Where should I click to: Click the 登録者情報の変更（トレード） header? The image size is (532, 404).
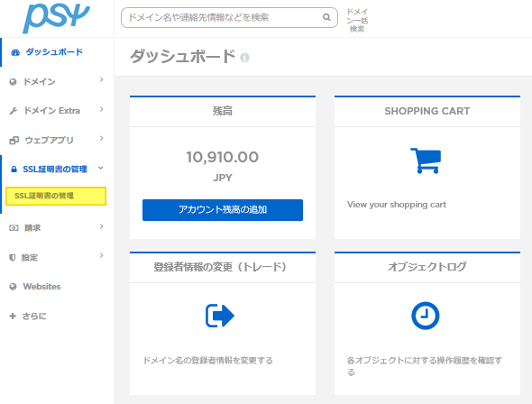pyautogui.click(x=223, y=267)
